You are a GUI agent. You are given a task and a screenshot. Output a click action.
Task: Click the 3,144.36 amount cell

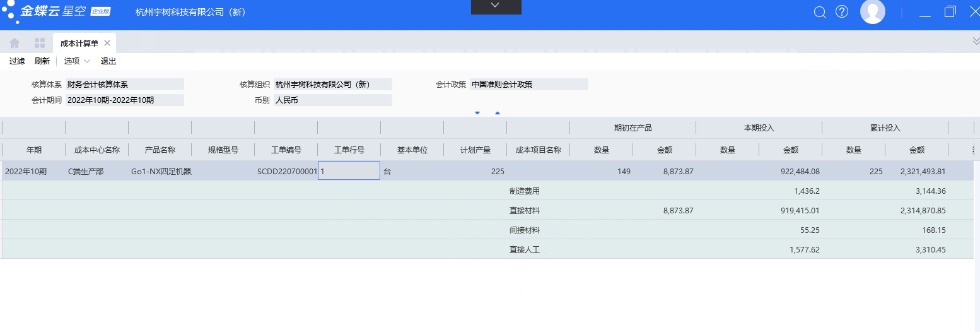tap(917, 191)
